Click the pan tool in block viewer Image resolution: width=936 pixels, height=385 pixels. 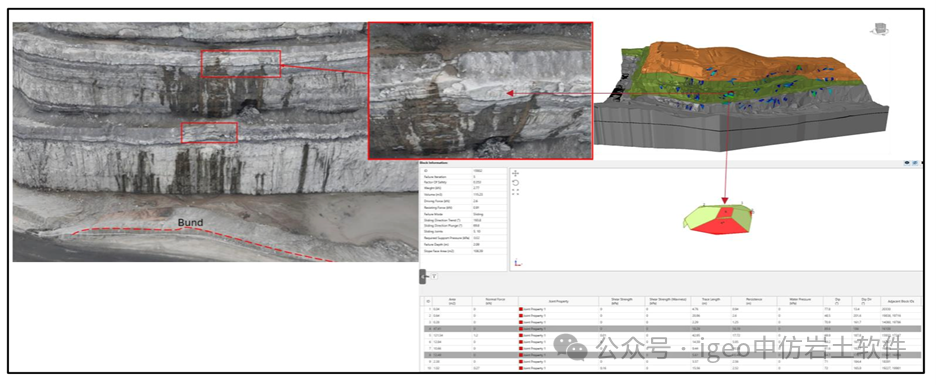click(516, 173)
